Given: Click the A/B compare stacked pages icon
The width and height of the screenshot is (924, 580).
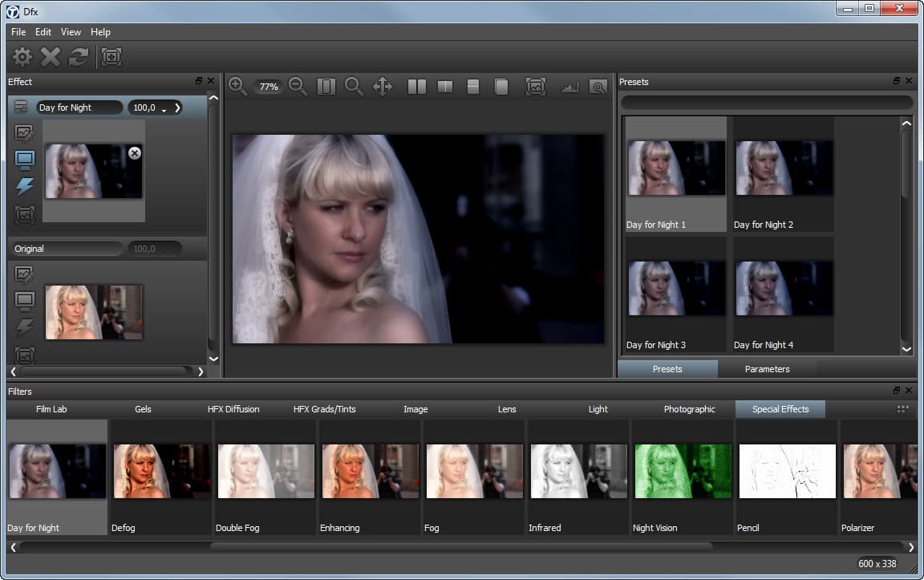Looking at the screenshot, I should click(500, 87).
